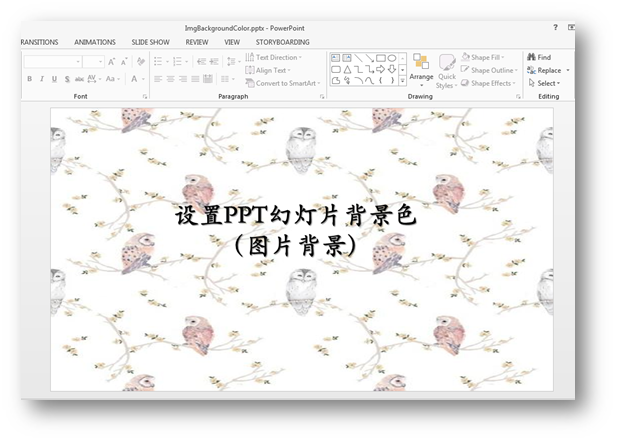Select Elbow Connector shape
Viewport: 617px width, 442px height.
point(358,70)
